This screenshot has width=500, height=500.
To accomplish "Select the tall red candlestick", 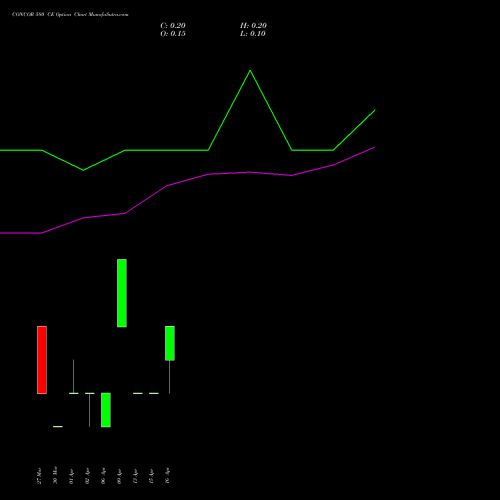I will (x=42, y=360).
